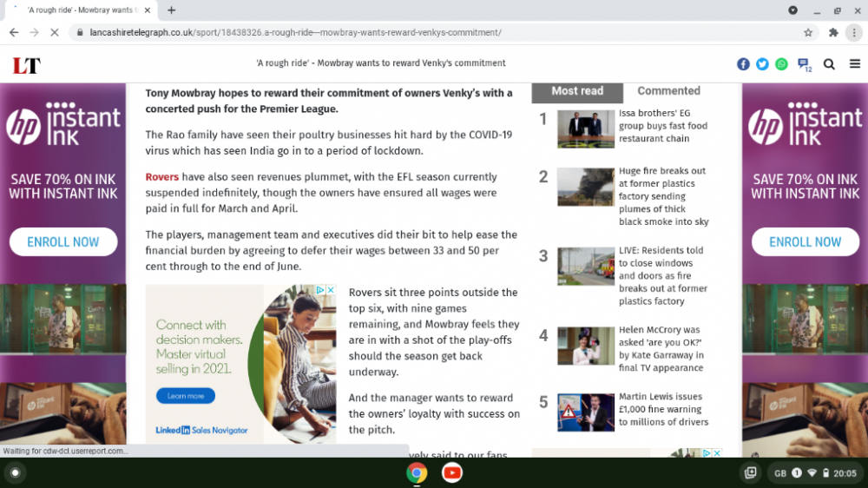Image resolution: width=868 pixels, height=488 pixels.
Task: Share article on Facebook icon
Action: (x=743, y=63)
